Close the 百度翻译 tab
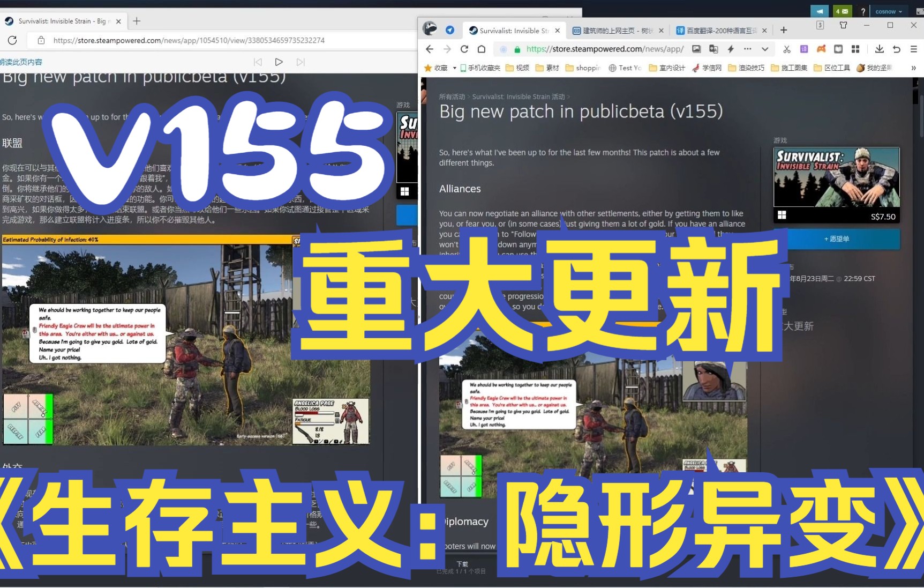 [764, 31]
